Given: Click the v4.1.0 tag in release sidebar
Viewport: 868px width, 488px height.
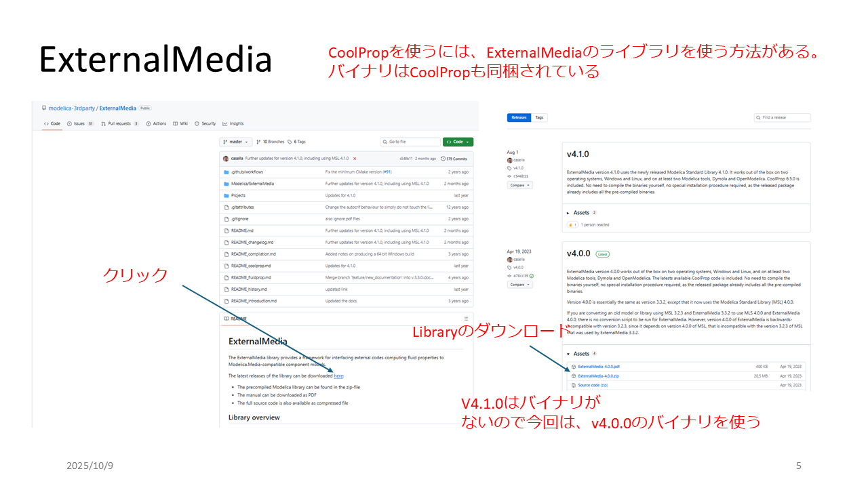Looking at the screenshot, I should [518, 168].
